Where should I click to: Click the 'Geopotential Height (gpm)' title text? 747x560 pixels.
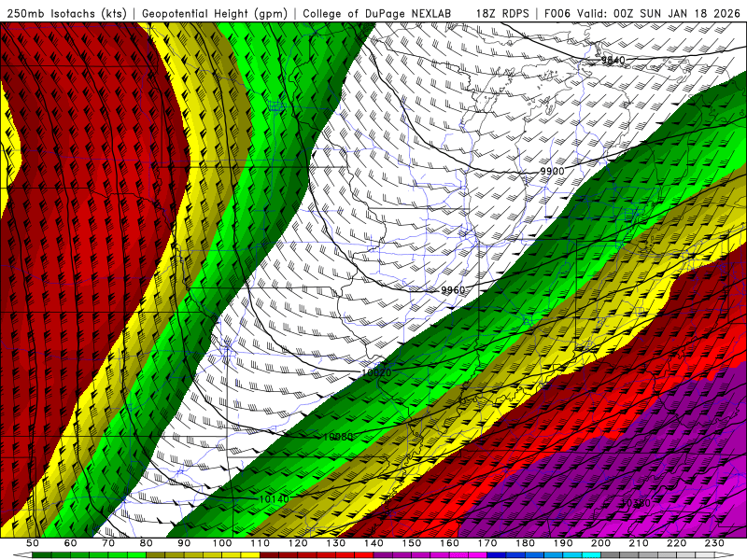point(215,14)
